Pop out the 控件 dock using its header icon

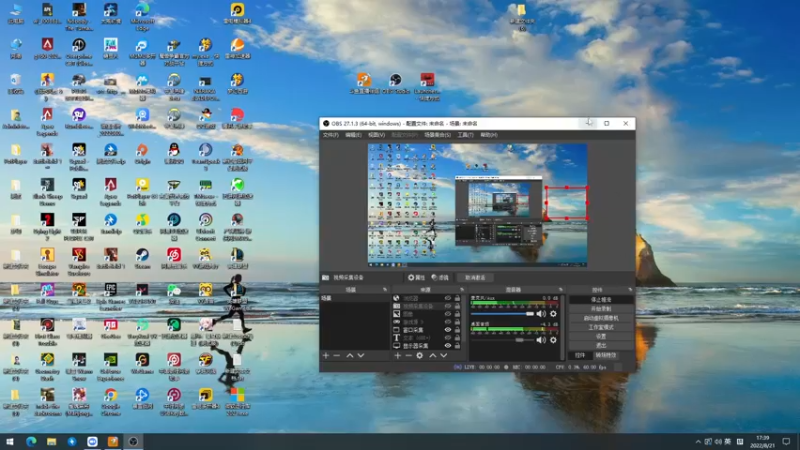click(x=630, y=290)
